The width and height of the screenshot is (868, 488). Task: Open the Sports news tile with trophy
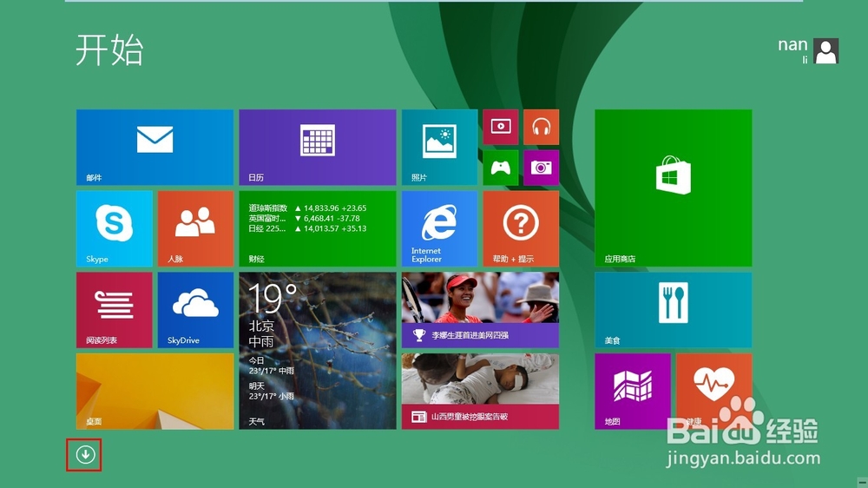481,310
